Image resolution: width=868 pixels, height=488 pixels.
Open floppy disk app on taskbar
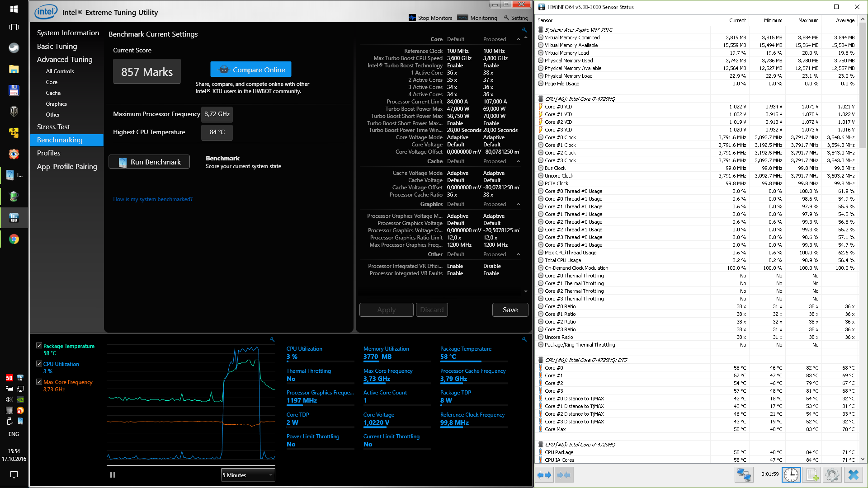[14, 90]
